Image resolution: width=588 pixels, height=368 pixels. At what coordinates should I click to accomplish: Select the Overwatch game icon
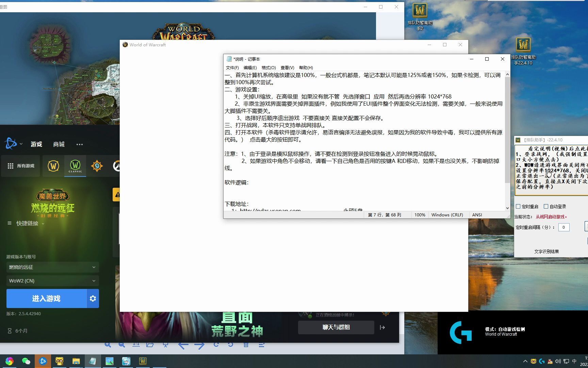116,166
